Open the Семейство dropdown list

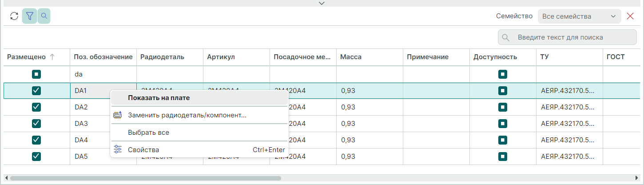579,16
